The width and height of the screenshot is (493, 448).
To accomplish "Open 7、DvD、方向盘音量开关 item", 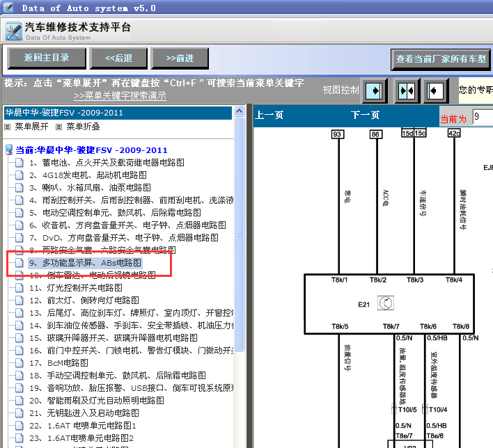I will click(124, 238).
